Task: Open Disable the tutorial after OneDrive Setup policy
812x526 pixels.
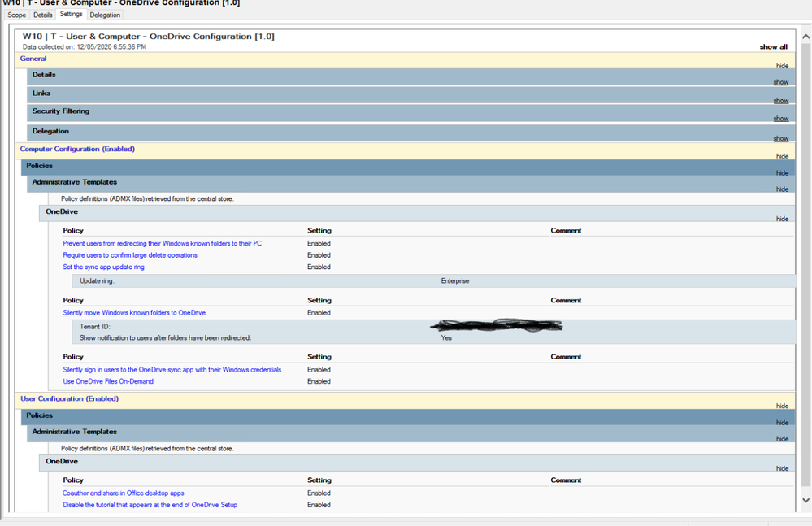Action: coord(150,505)
